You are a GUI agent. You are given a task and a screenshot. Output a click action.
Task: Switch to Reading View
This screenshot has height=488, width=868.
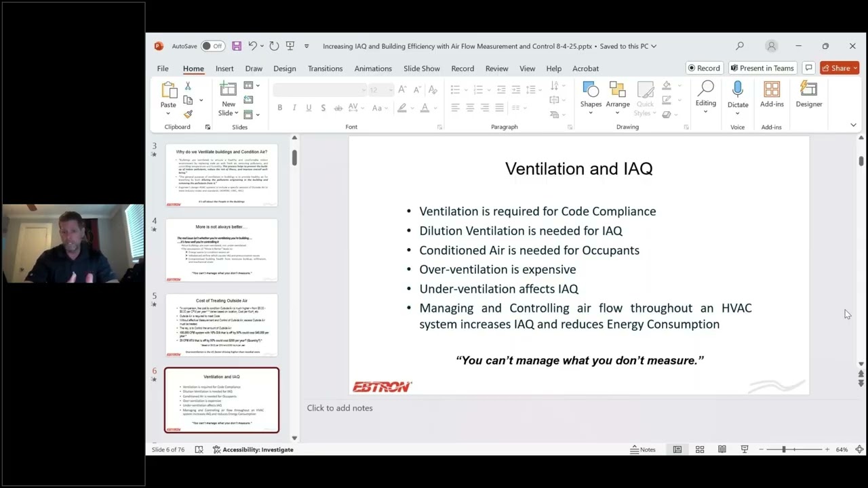(x=722, y=449)
